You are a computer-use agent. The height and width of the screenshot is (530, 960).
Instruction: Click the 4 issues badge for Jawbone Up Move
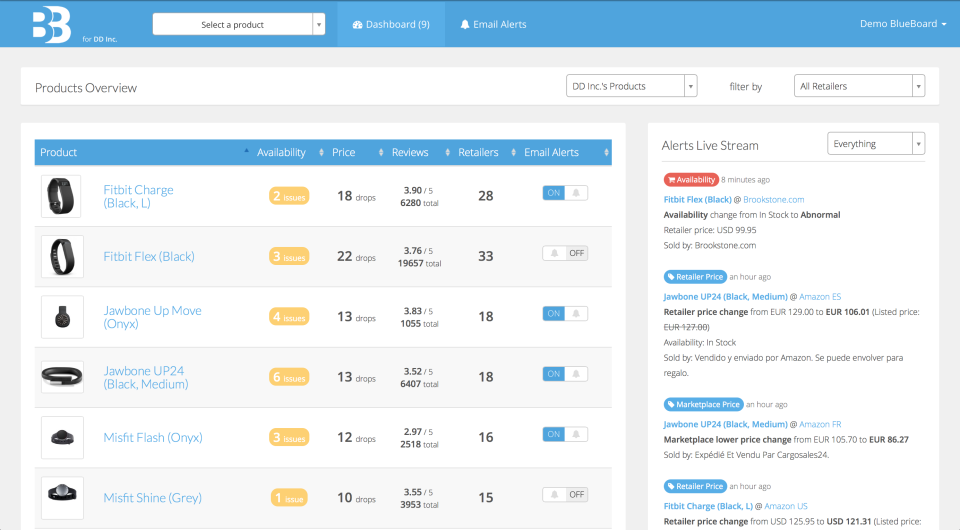pos(289,317)
